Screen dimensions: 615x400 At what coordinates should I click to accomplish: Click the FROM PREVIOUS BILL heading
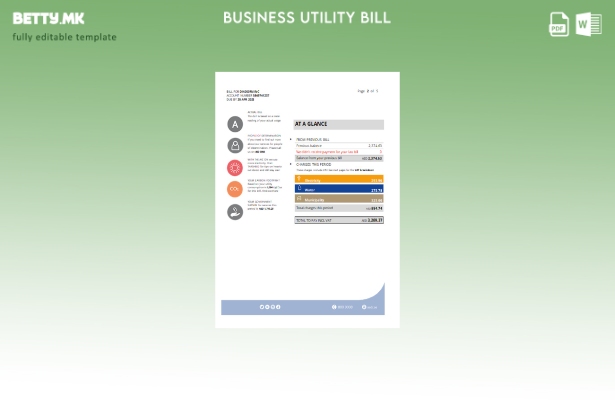click(312, 139)
